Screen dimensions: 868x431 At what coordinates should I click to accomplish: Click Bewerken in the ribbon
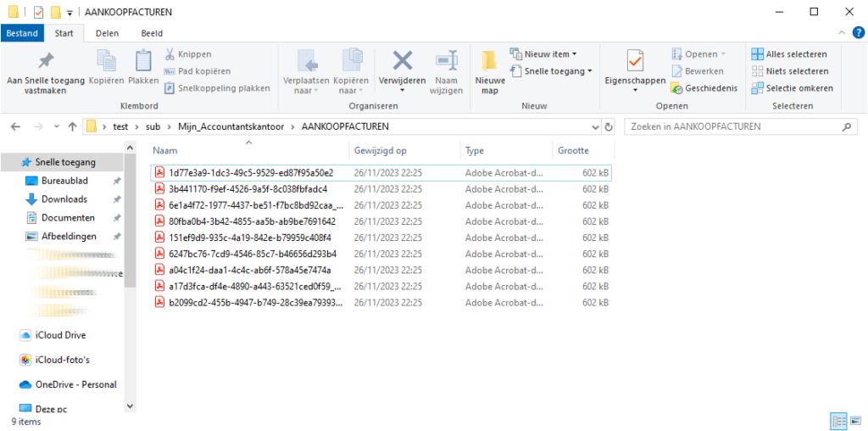tap(698, 71)
